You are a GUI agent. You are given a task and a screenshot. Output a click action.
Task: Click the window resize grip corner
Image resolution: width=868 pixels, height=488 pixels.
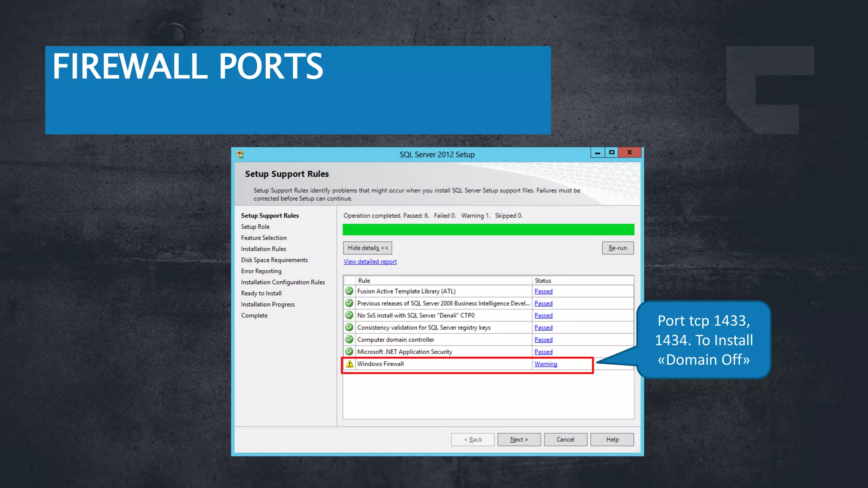click(x=638, y=450)
